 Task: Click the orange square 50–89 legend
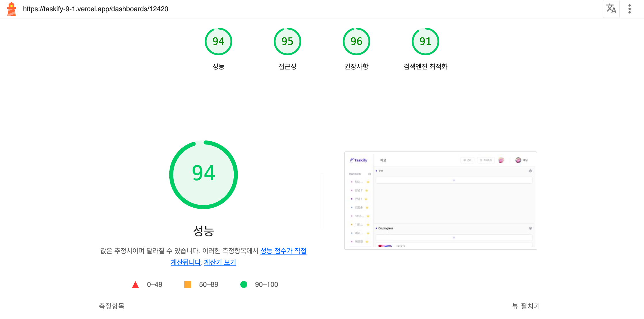(188, 284)
